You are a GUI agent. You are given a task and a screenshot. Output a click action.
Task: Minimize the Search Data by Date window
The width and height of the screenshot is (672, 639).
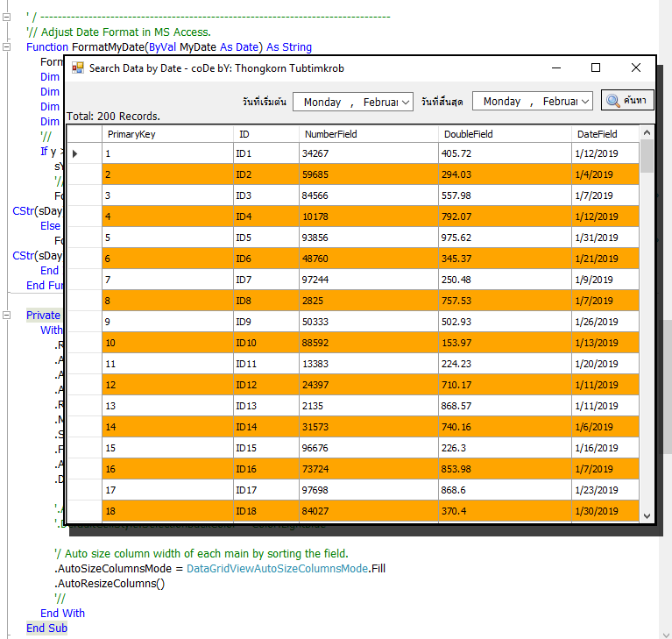[556, 67]
